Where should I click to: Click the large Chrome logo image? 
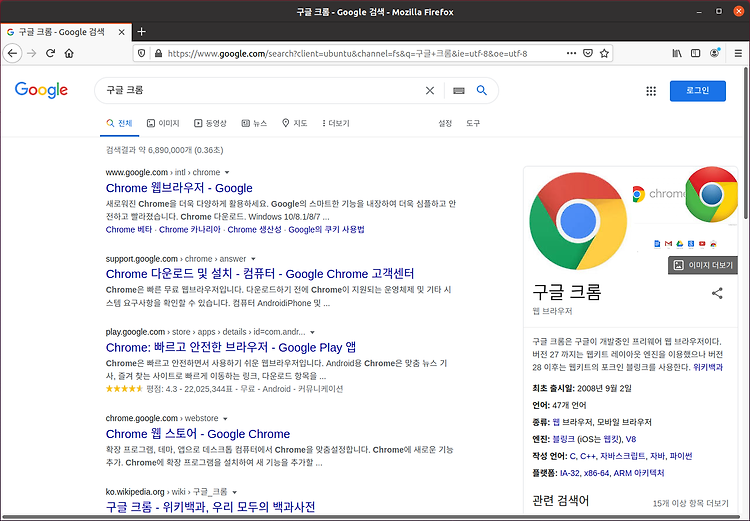[578, 222]
